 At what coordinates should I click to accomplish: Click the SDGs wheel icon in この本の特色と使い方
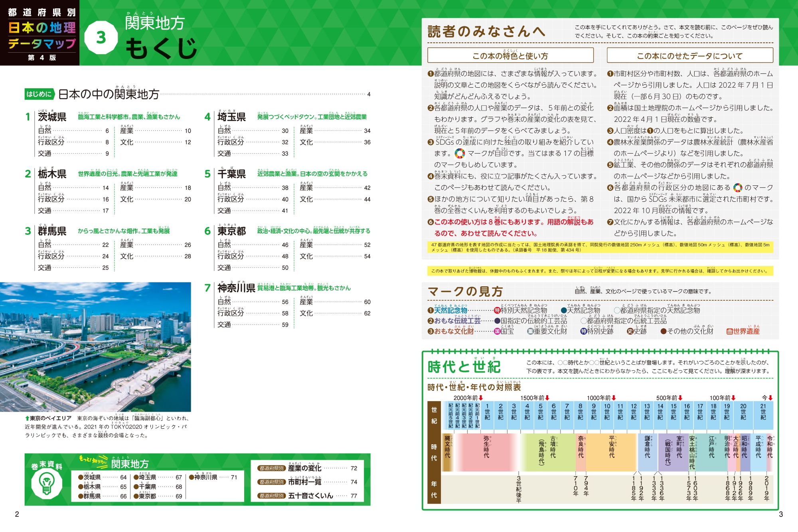[460, 153]
